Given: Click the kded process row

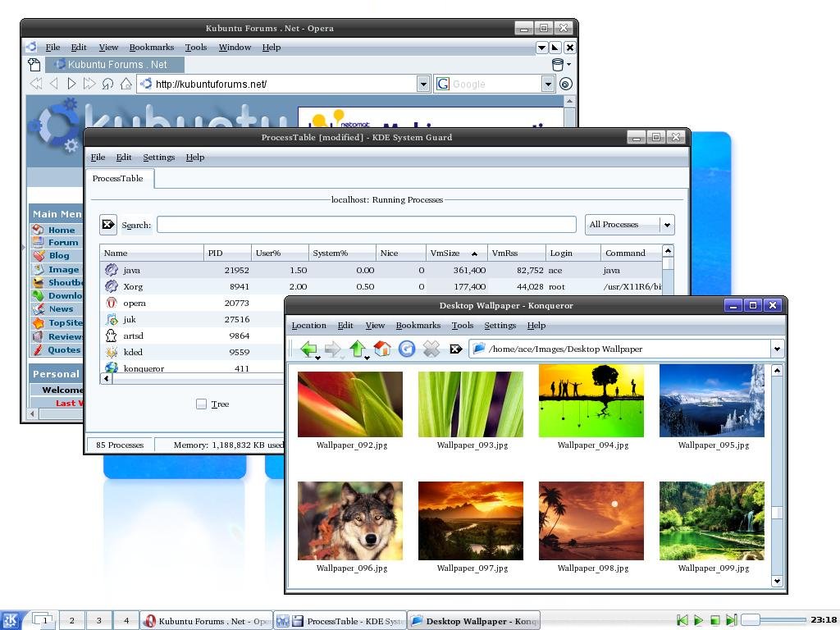Looking at the screenshot, I should click(x=192, y=352).
